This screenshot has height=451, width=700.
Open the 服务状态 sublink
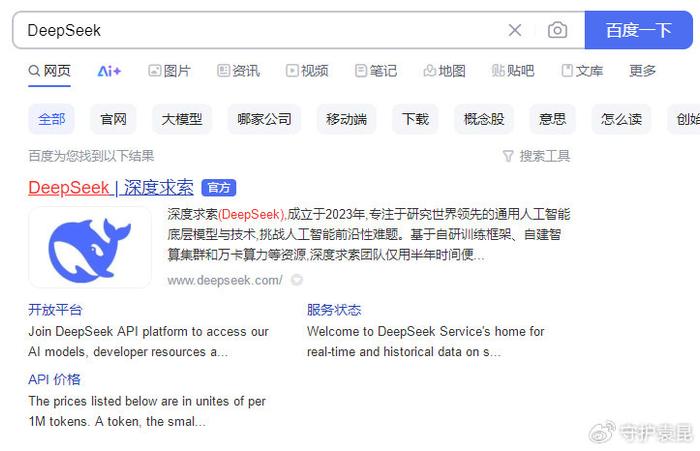pos(334,310)
